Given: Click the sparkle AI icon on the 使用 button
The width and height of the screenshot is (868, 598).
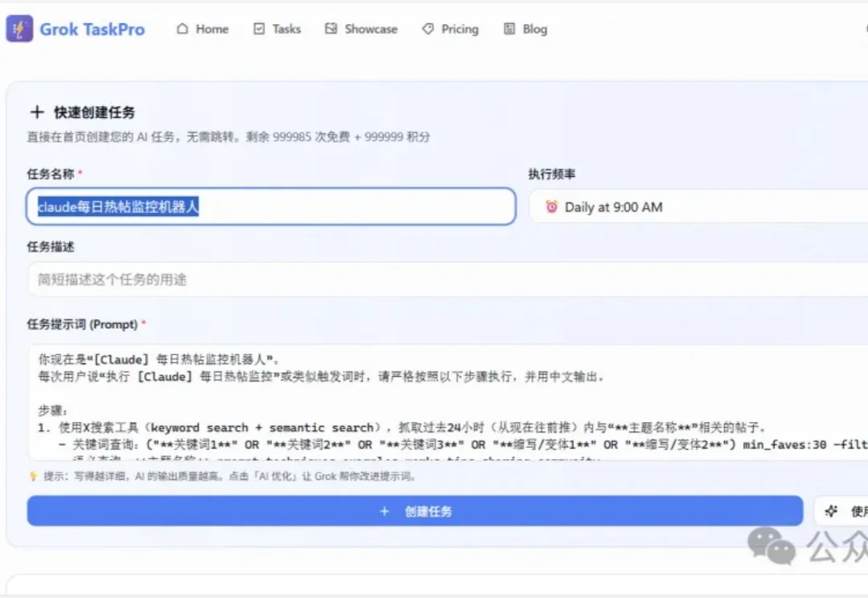Looking at the screenshot, I should (832, 511).
